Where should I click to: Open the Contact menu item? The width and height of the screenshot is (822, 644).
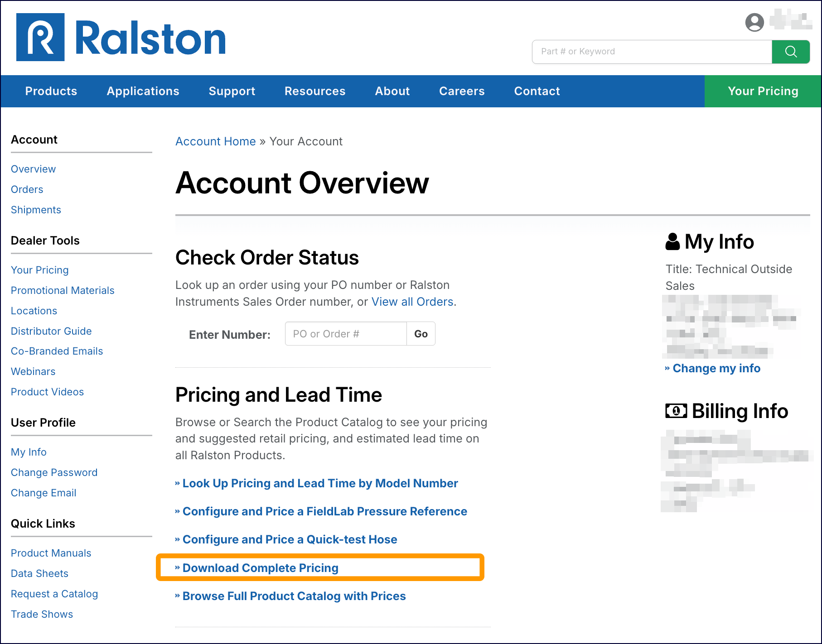[537, 91]
